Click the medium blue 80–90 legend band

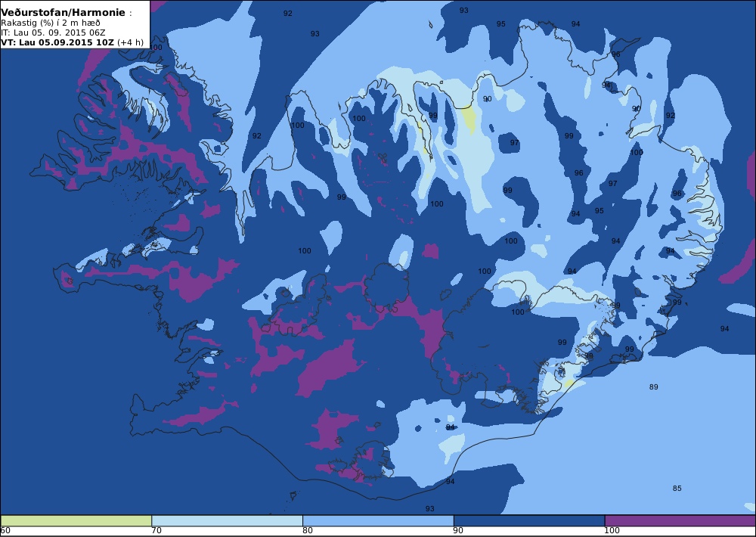point(378,520)
